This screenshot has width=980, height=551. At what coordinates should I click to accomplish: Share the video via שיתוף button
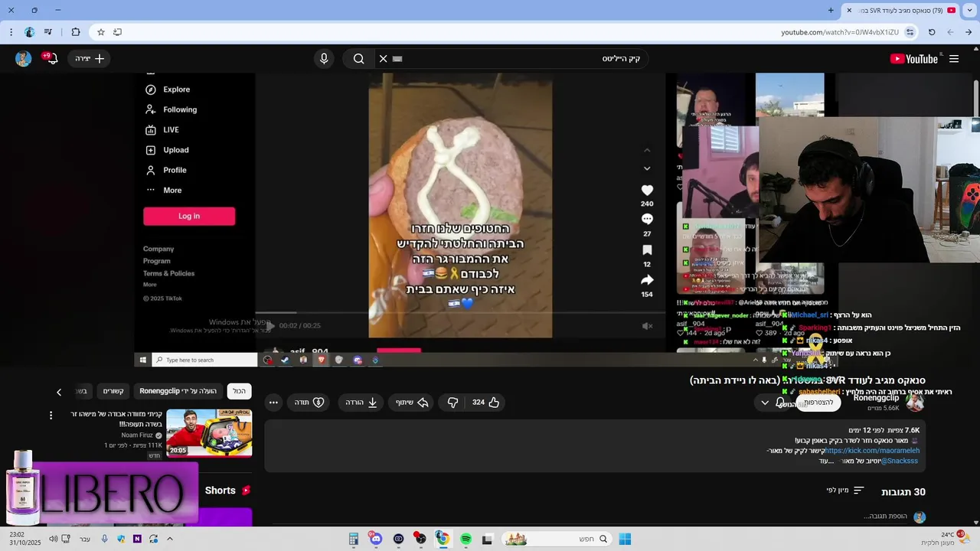pos(412,402)
